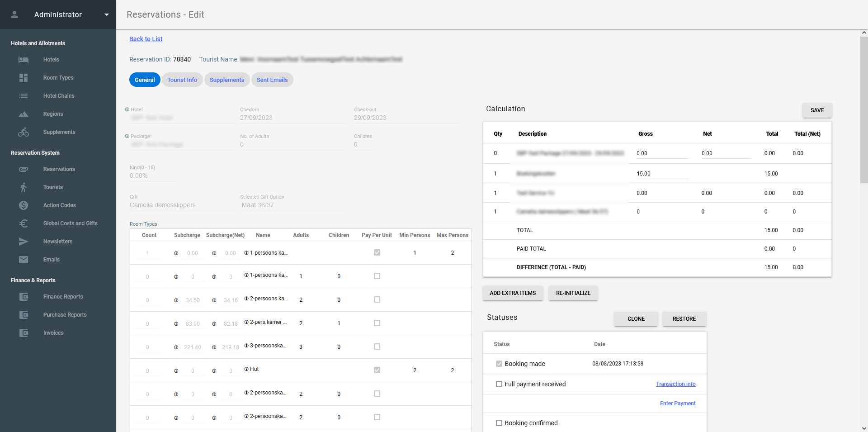868x432 pixels.
Task: Switch to the Tourist Info tab
Action: 182,80
